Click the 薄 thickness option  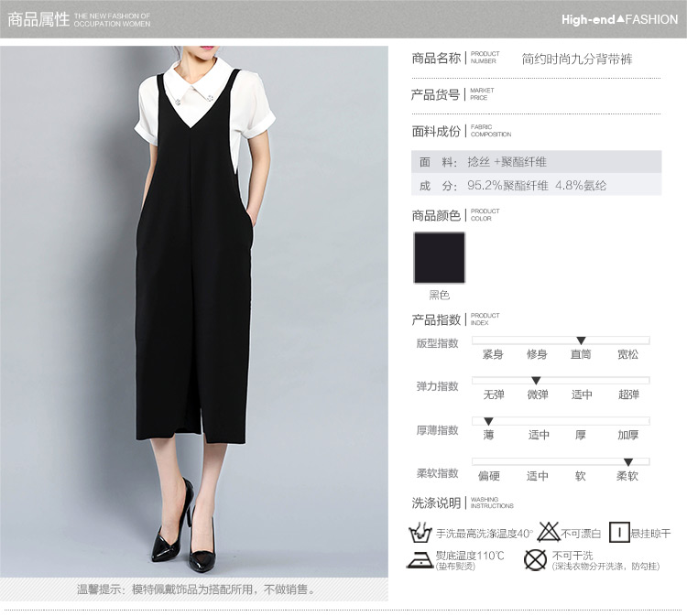[488, 435]
